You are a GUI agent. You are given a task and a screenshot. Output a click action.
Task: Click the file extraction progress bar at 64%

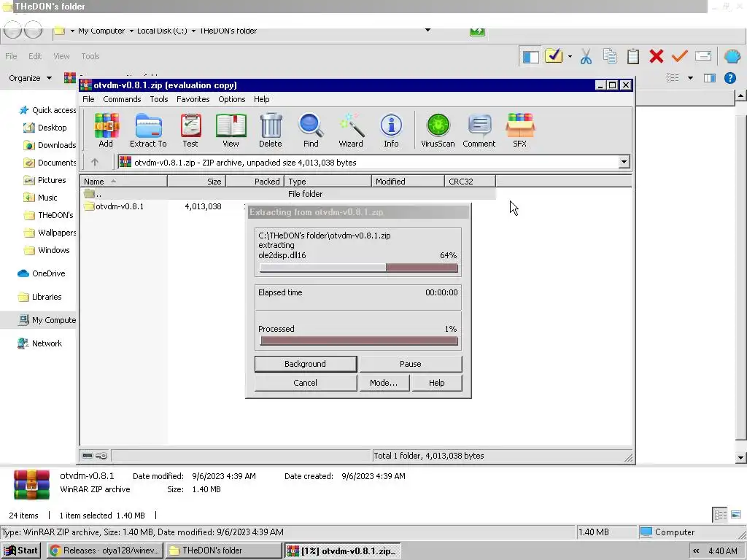(359, 268)
